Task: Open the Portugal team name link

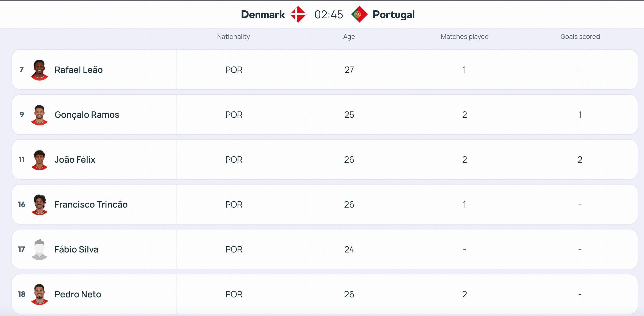Action: coord(394,15)
